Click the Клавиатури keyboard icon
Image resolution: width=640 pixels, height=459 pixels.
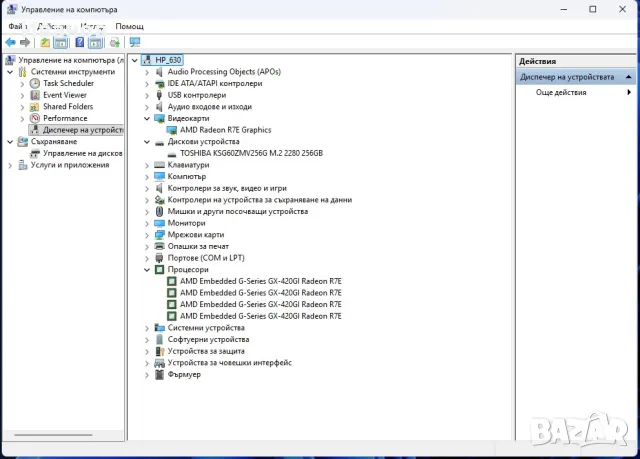click(159, 165)
